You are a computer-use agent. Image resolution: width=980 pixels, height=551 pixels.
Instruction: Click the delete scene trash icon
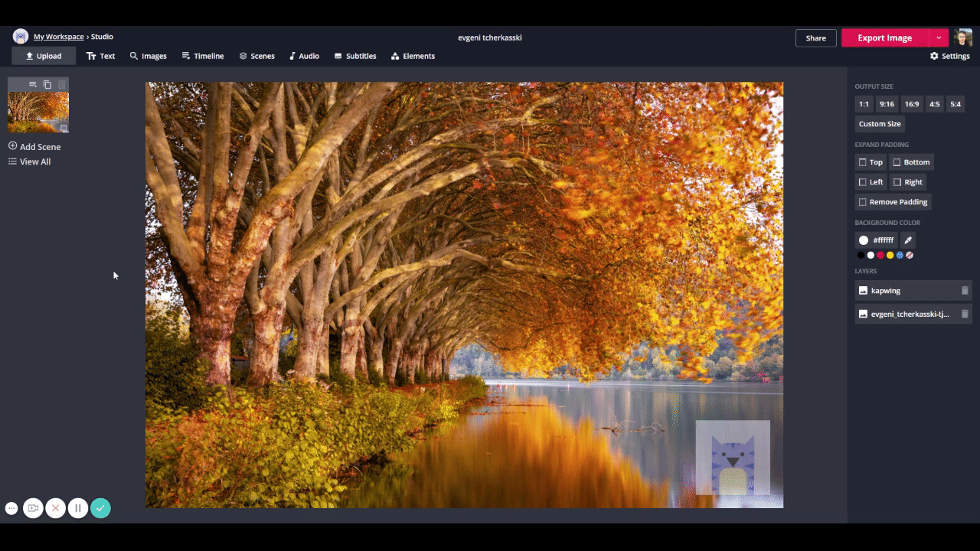pyautogui.click(x=61, y=84)
